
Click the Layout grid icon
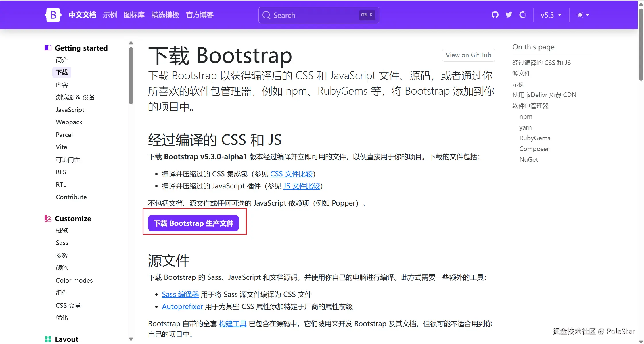[x=48, y=339]
